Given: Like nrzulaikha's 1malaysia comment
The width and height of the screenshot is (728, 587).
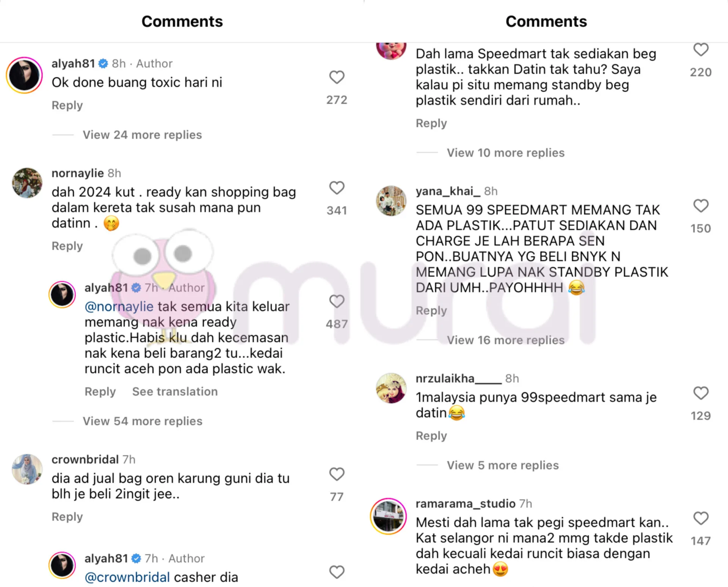Looking at the screenshot, I should pyautogui.click(x=701, y=393).
